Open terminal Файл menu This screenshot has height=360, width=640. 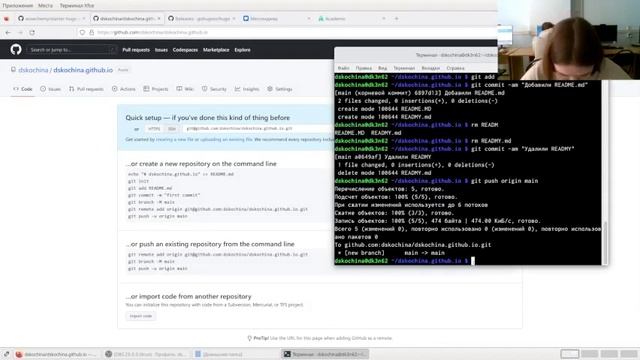pos(344,68)
